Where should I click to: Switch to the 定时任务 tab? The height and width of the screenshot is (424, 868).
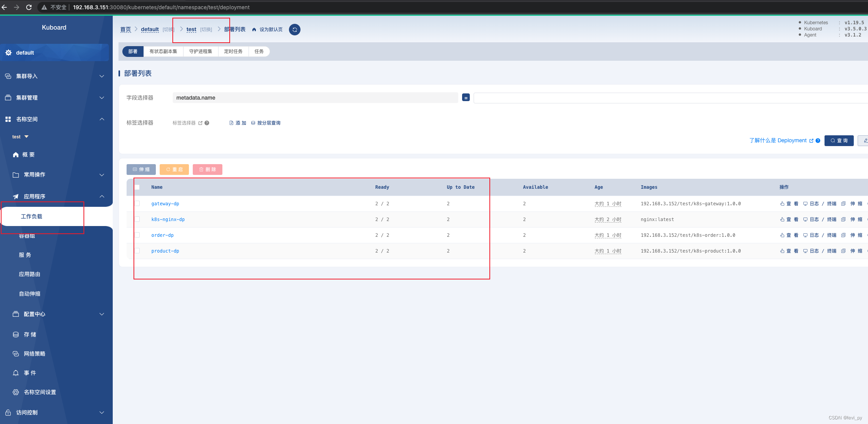point(233,52)
